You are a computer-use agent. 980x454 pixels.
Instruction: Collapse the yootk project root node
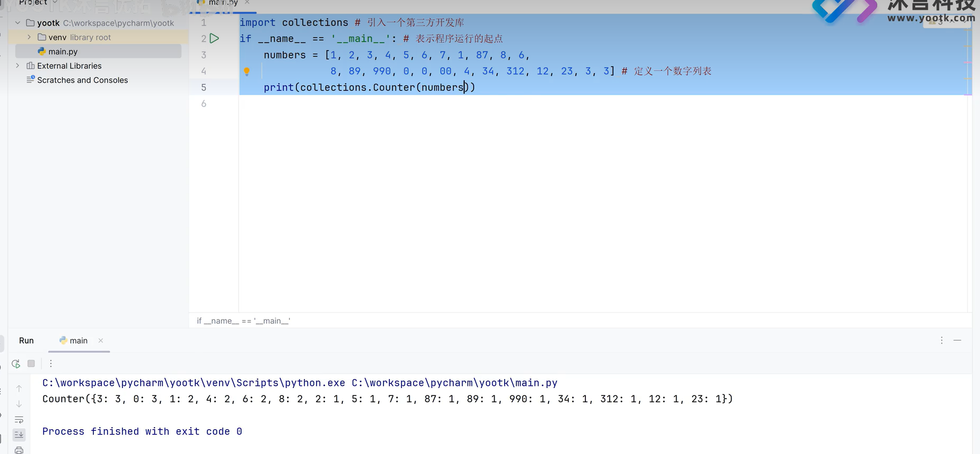tap(18, 23)
